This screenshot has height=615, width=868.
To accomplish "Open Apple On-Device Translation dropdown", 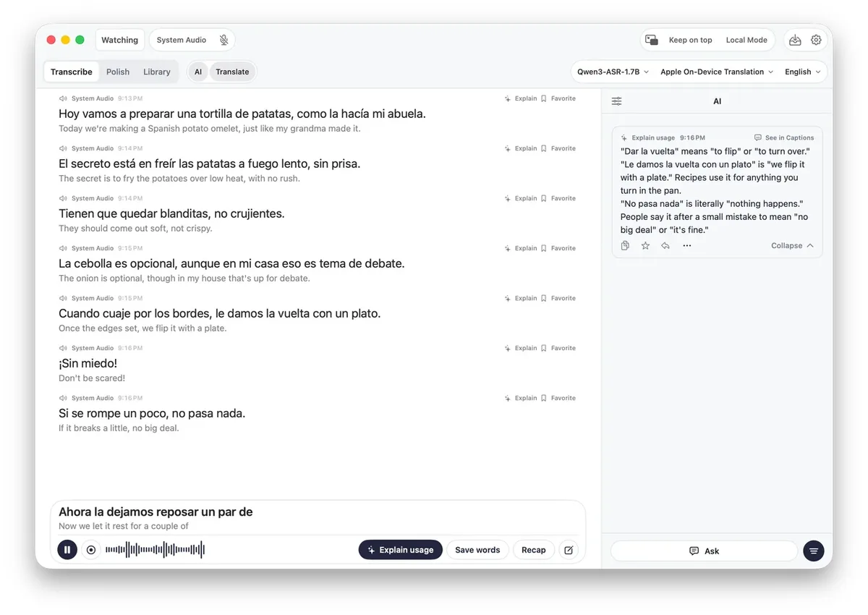I will (x=717, y=72).
